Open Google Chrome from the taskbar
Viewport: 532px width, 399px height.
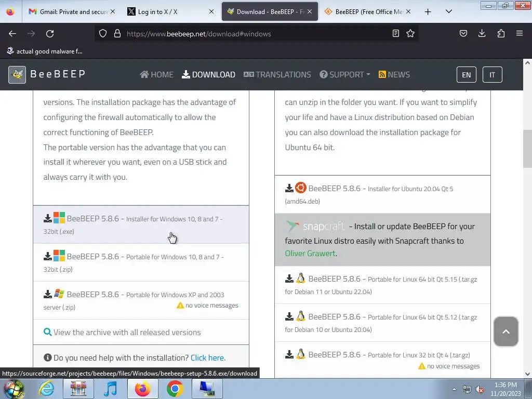coord(175,389)
